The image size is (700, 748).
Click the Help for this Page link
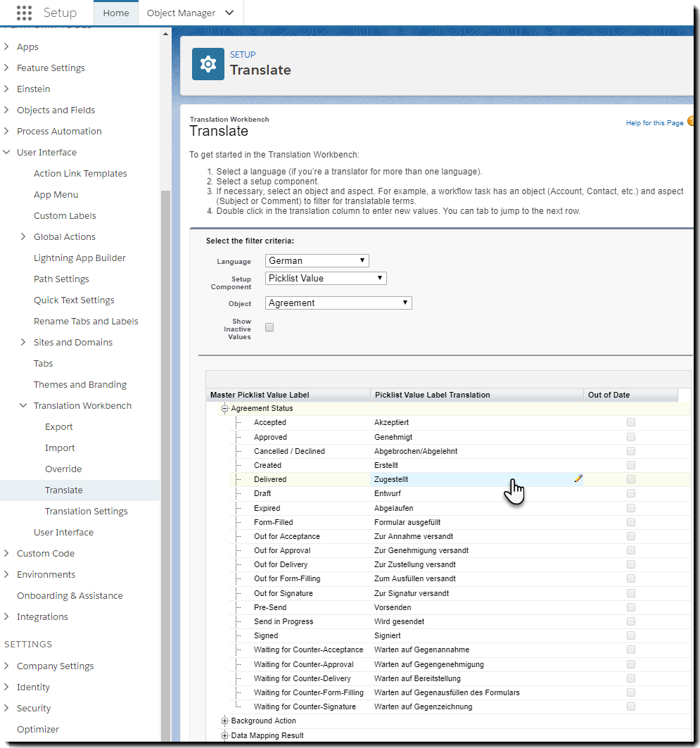pos(655,122)
